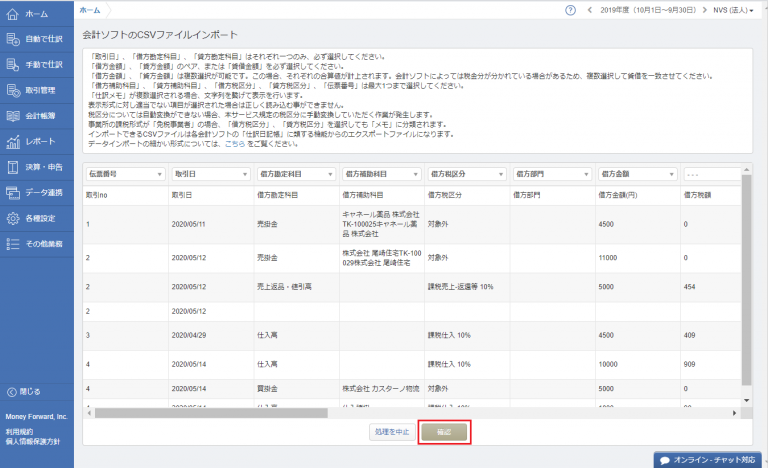This screenshot has height=468, width=768.
Task: Click the 取引管理 sidebar icon
Action: (13, 90)
